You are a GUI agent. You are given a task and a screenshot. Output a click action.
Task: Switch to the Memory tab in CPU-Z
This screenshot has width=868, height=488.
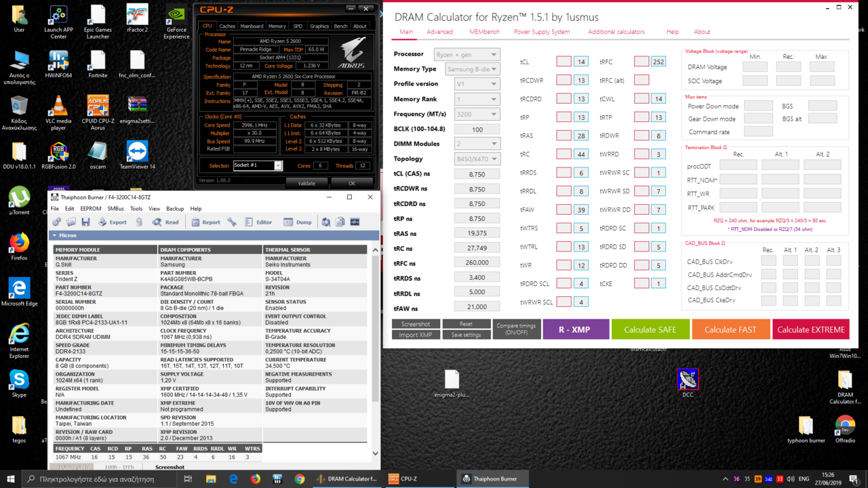click(277, 26)
